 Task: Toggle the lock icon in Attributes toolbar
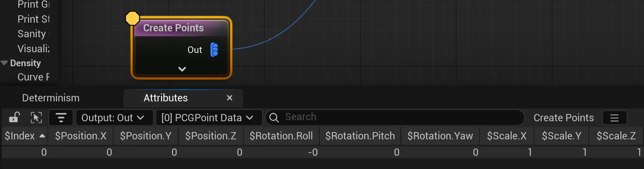14,117
